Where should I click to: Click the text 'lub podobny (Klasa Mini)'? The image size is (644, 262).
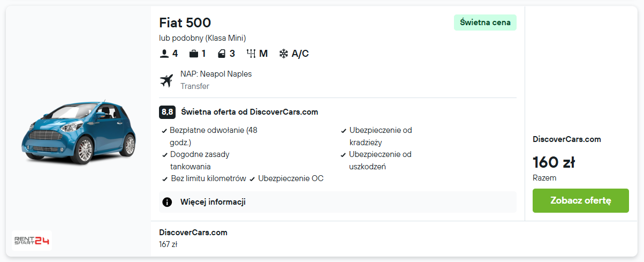202,38
